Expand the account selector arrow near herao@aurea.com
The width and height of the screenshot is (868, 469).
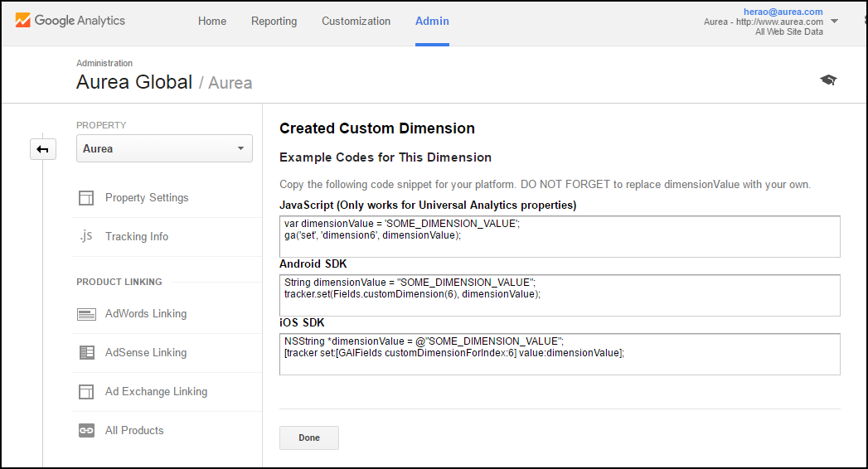coord(834,21)
